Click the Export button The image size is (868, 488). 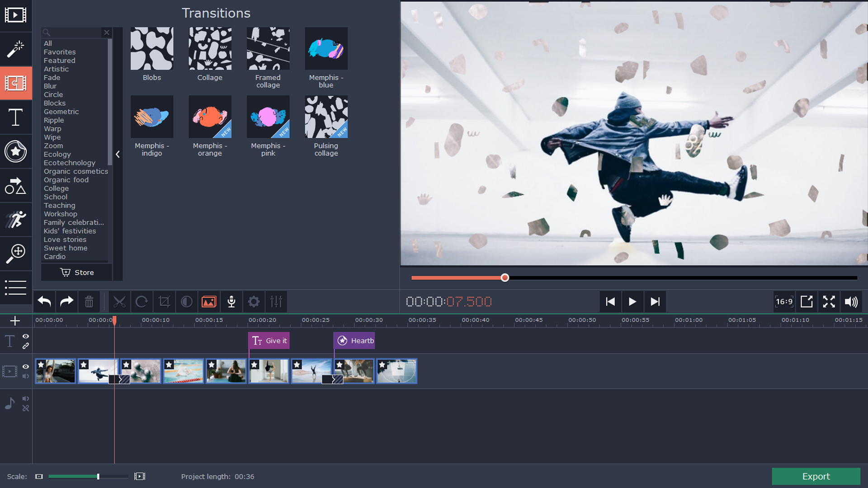tap(816, 476)
